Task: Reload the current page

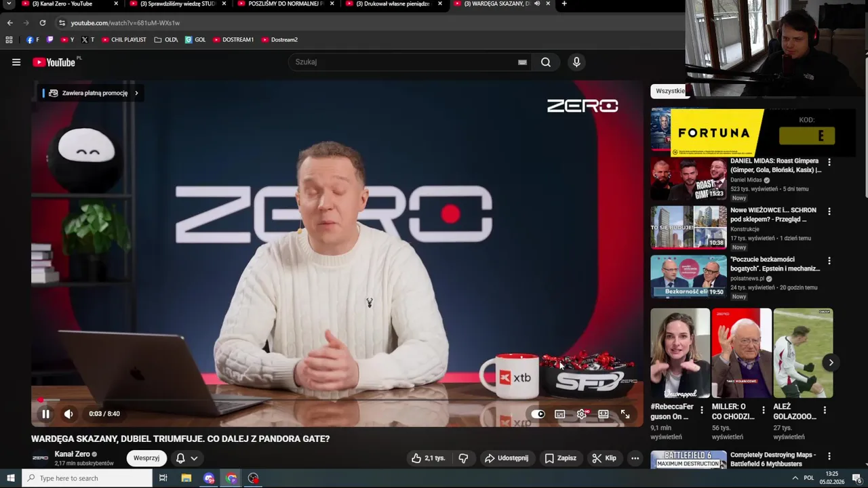Action: coord(43,23)
